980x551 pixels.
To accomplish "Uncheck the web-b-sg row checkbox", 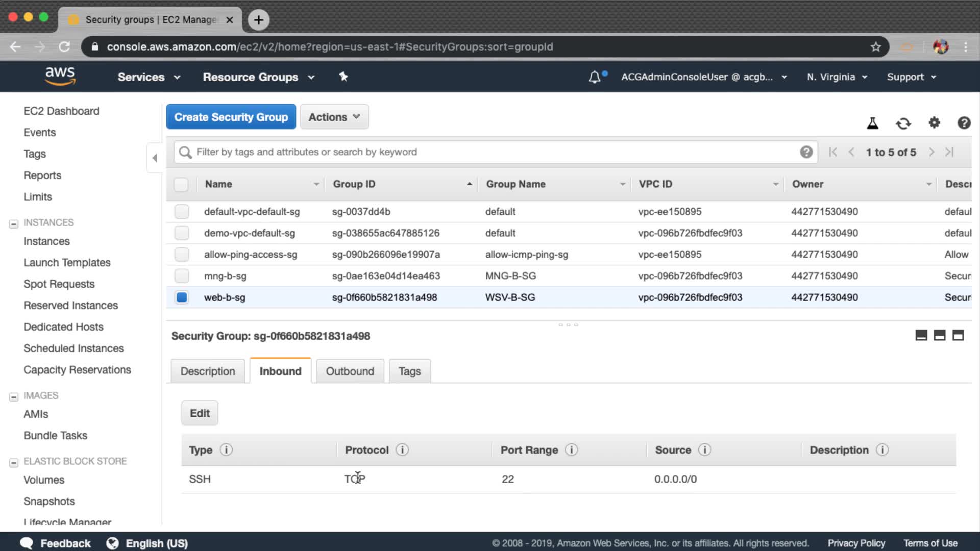I will 182,297.
